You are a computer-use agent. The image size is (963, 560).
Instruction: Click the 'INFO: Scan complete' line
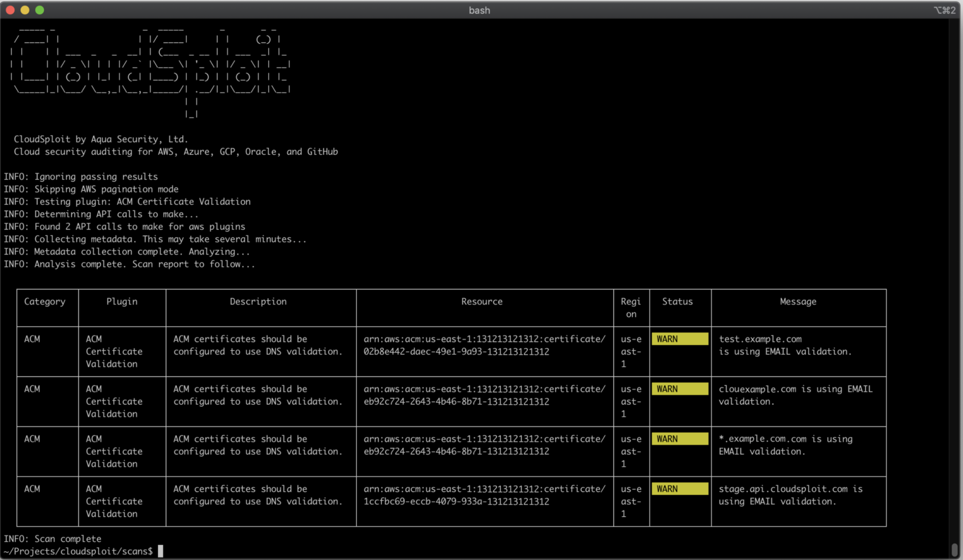[53, 539]
